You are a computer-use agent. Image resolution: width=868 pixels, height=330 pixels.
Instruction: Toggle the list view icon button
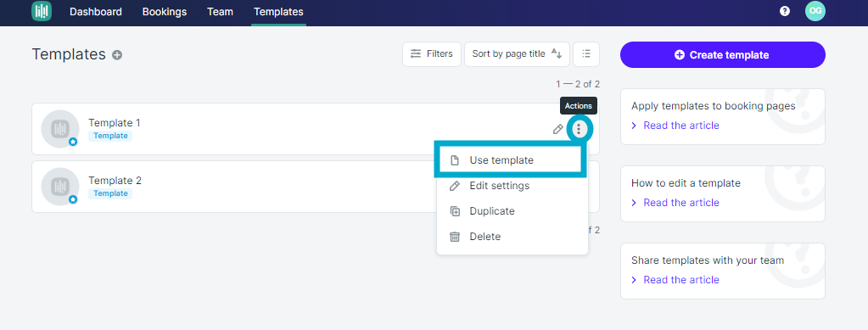click(x=586, y=54)
